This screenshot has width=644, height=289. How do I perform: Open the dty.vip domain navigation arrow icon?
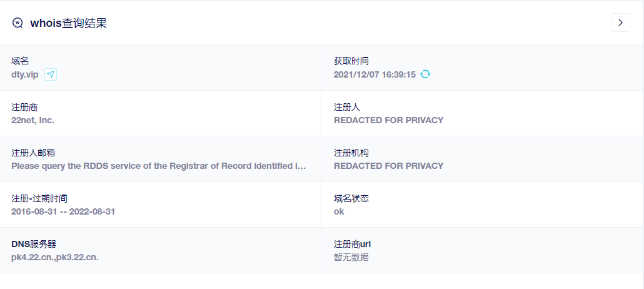[x=51, y=74]
